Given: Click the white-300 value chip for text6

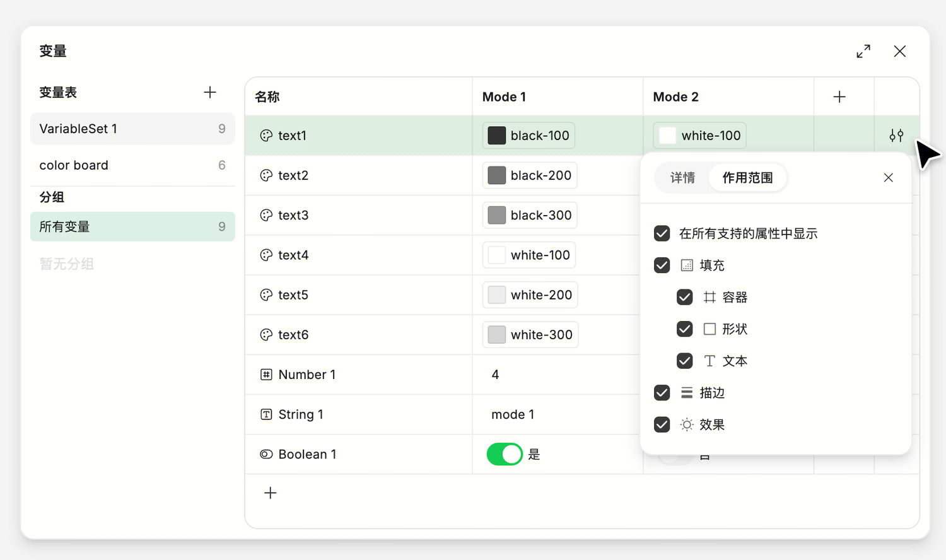Looking at the screenshot, I should point(530,335).
